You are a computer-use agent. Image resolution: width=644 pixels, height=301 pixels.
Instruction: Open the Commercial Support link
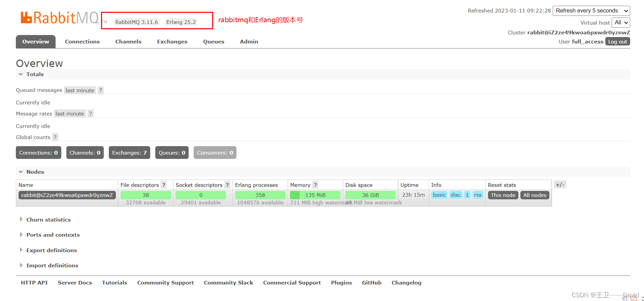292,283
